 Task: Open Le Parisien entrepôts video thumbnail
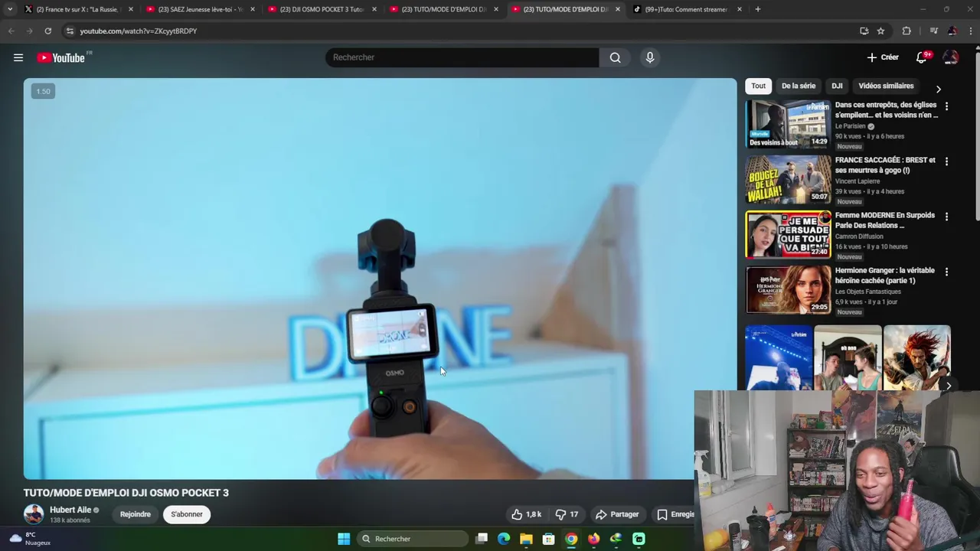tap(788, 124)
